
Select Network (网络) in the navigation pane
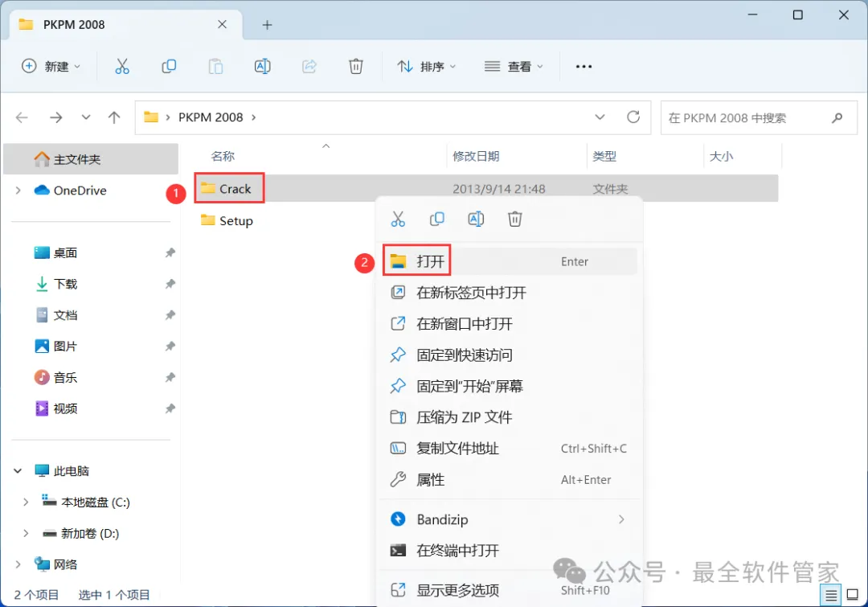[65, 564]
